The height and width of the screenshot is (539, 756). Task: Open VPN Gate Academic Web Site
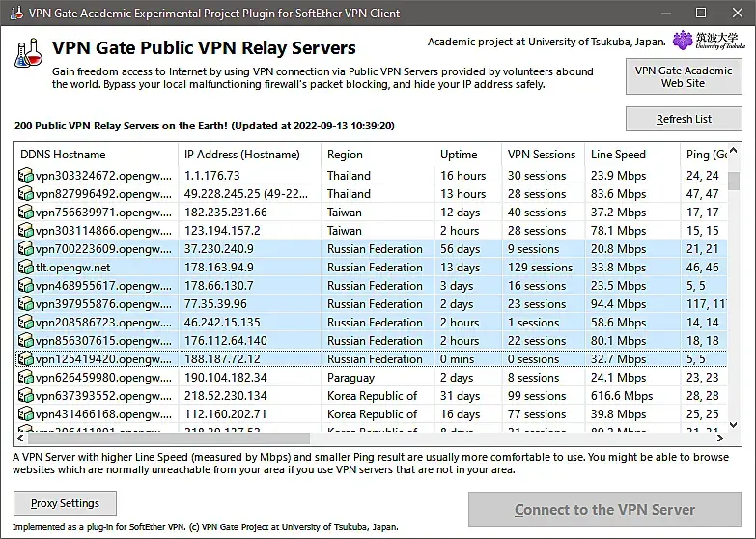683,76
